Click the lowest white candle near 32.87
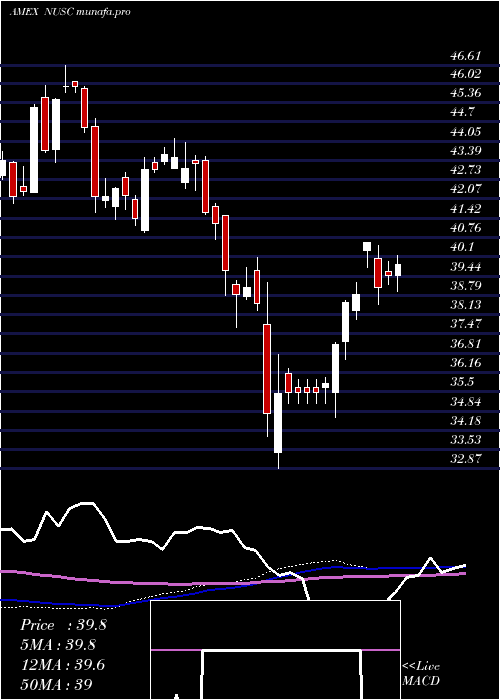The width and height of the screenshot is (500, 700). click(278, 423)
